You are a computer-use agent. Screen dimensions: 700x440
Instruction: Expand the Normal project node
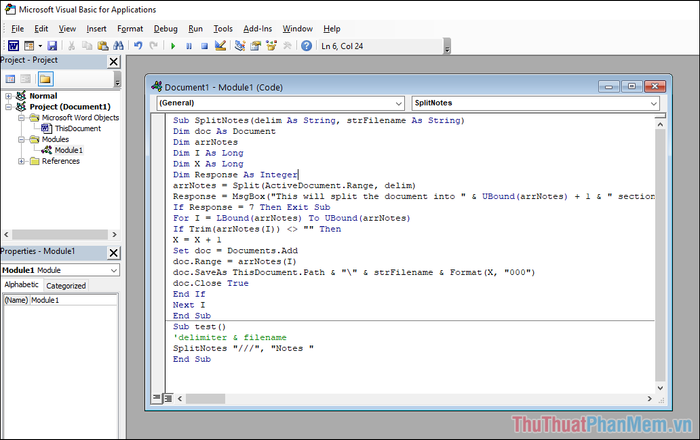(x=8, y=96)
